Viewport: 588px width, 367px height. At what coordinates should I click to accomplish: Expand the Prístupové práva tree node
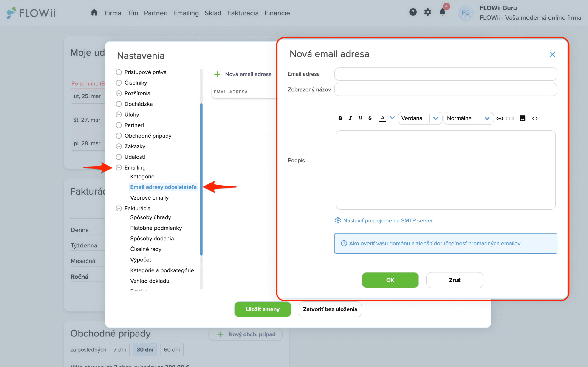[x=119, y=72]
